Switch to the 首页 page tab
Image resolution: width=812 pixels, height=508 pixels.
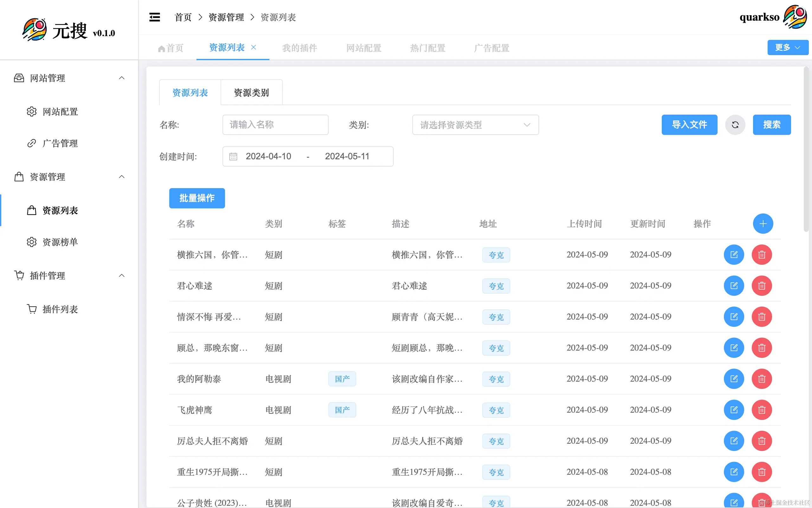click(171, 48)
